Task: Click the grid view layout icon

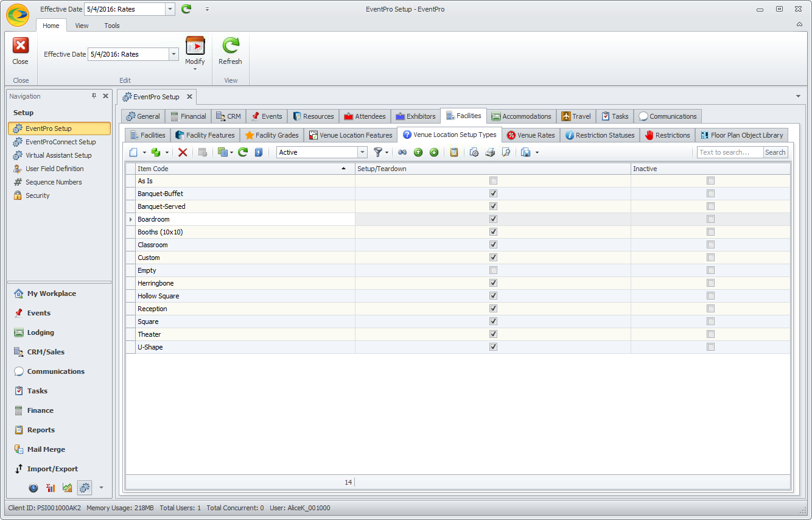Action: [x=222, y=152]
